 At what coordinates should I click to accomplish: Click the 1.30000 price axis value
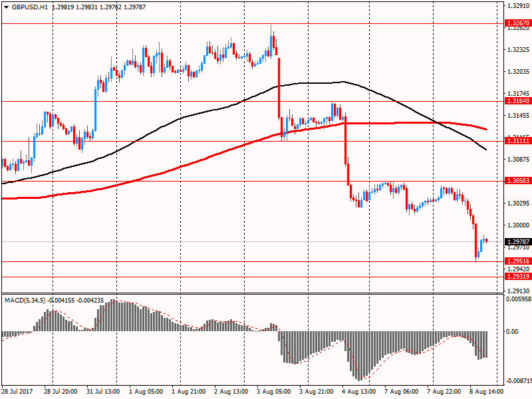pyautogui.click(x=518, y=225)
